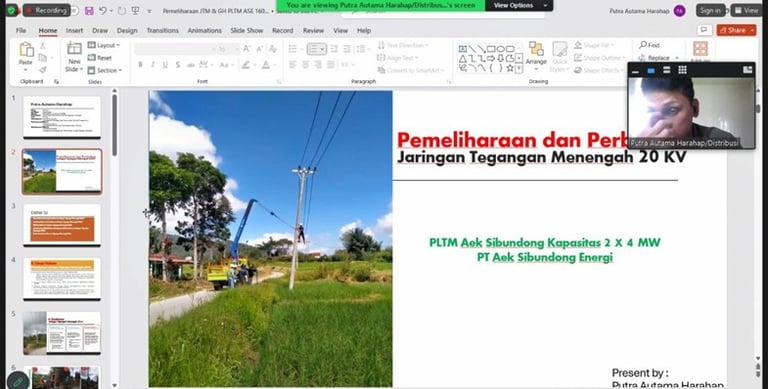Expand the Shape Effects dropdown
This screenshot has width=768, height=389.
599,70
